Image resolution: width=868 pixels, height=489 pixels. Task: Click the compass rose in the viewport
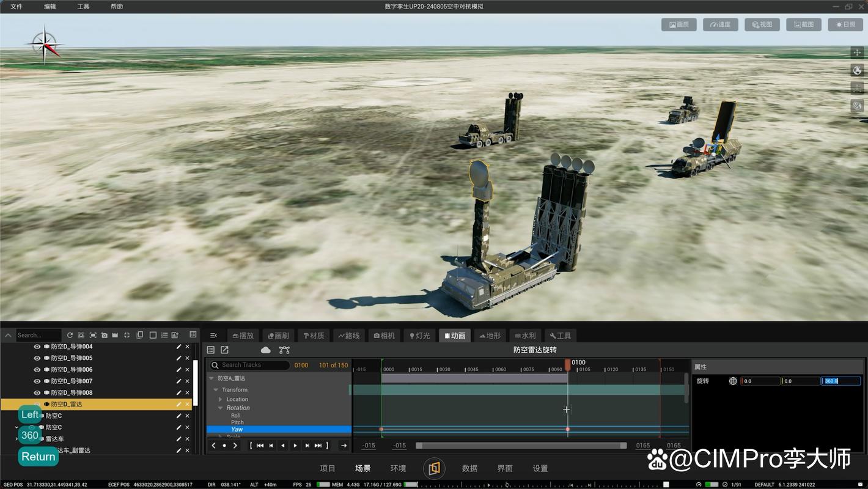(44, 43)
